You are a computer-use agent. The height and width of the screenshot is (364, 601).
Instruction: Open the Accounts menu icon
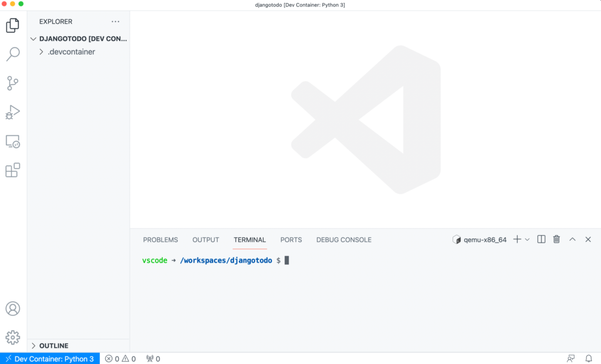[13, 308]
